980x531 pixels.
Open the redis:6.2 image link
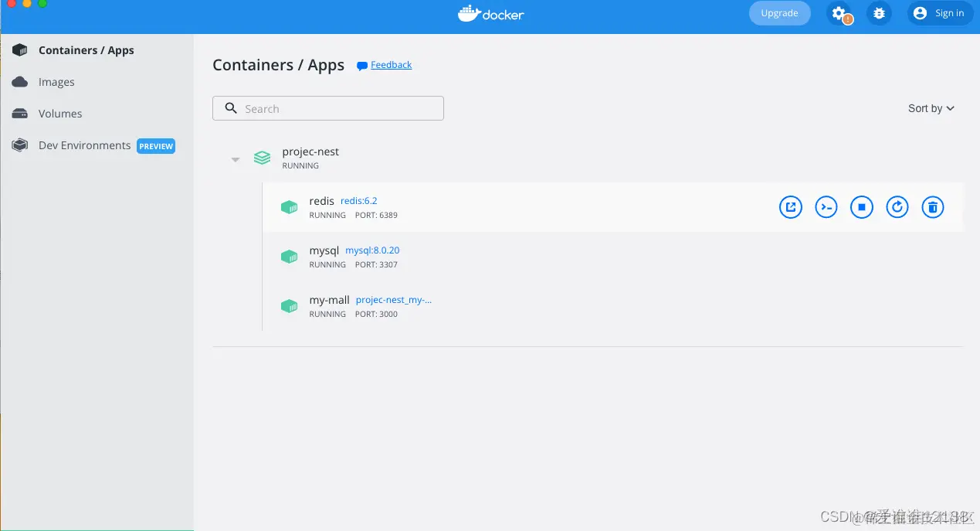coord(359,201)
